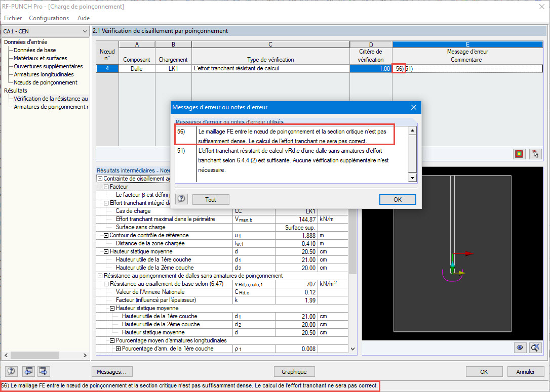This screenshot has width=550, height=392.
Task: Click the column C header
Action: pos(270,45)
